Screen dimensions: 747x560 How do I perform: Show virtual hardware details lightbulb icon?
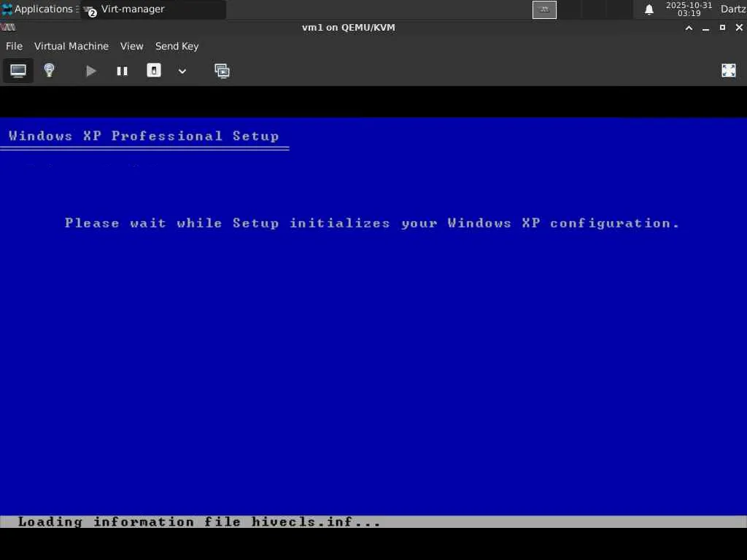[x=49, y=71]
